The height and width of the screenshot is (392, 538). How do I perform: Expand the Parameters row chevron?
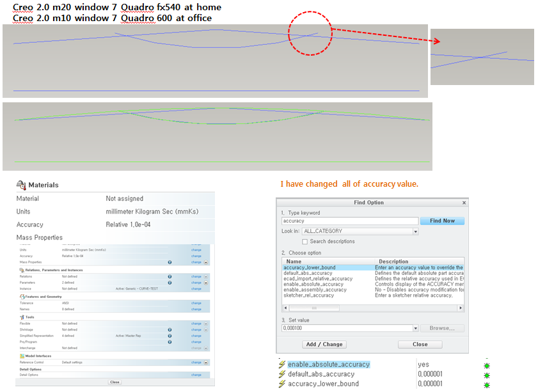pos(206,283)
